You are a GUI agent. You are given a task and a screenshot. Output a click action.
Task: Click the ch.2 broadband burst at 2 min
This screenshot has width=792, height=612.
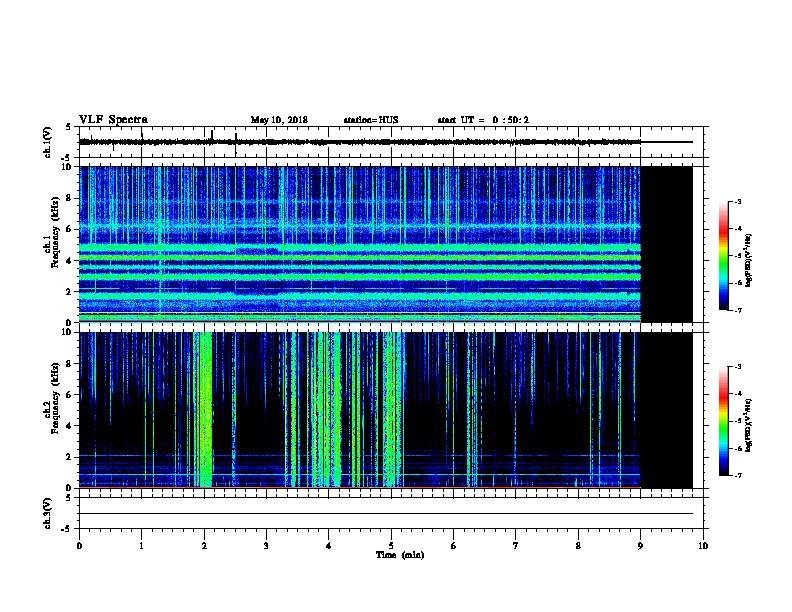point(205,410)
